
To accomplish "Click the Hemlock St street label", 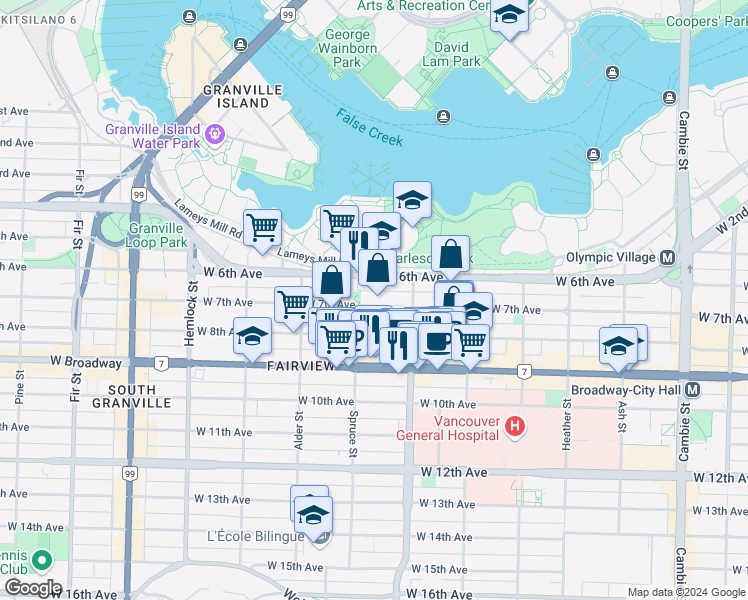I will click(190, 313).
